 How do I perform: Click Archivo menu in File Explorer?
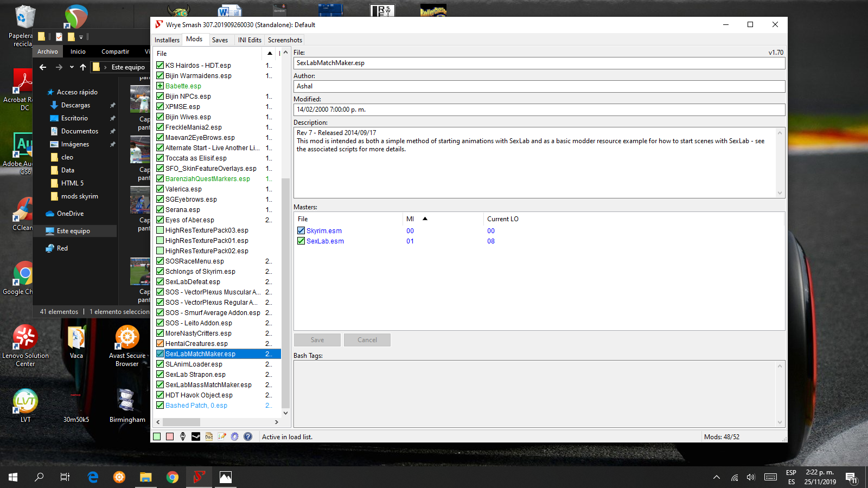click(48, 52)
